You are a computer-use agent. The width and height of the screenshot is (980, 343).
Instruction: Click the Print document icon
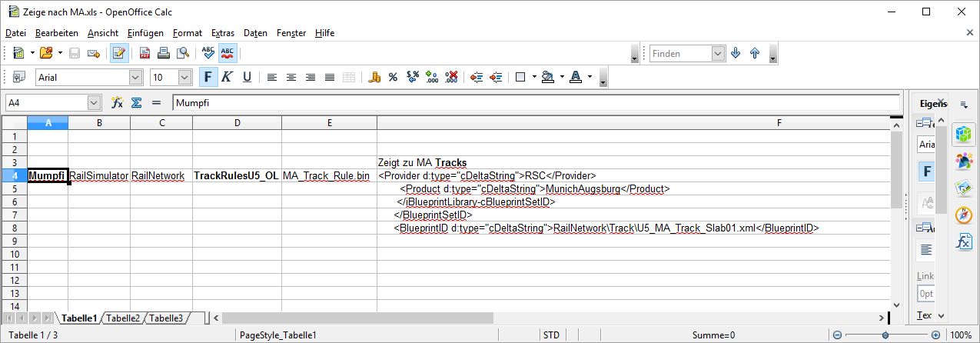coord(164,53)
